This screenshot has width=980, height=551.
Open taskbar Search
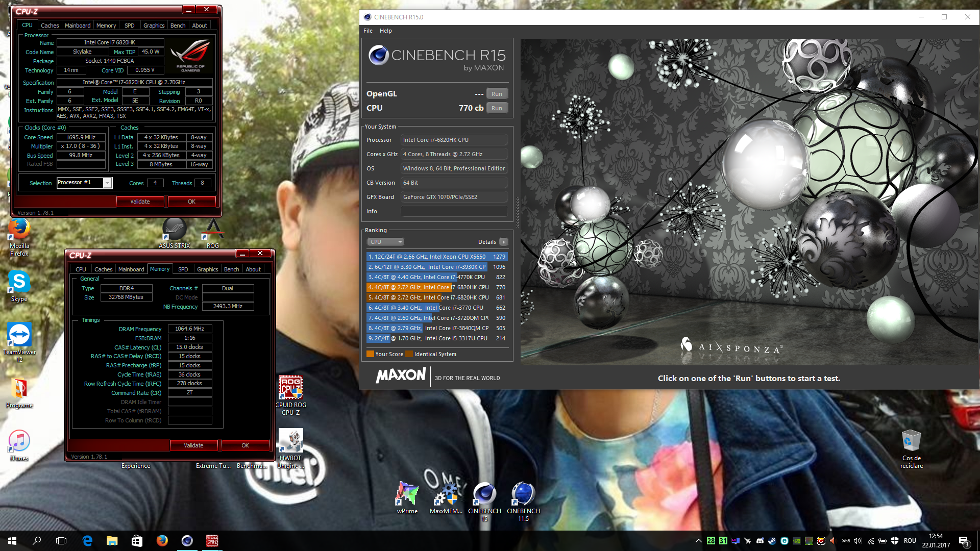pyautogui.click(x=37, y=541)
